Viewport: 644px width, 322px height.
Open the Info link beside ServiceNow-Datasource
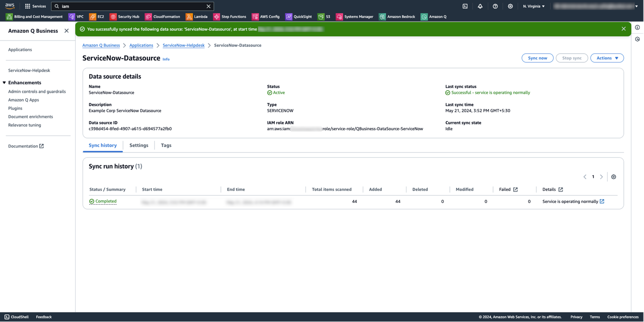point(166,59)
